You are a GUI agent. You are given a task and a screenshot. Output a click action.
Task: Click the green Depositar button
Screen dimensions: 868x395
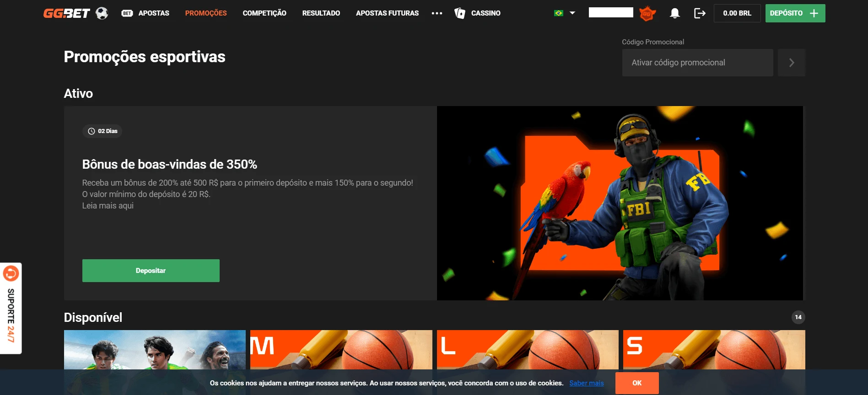click(151, 271)
